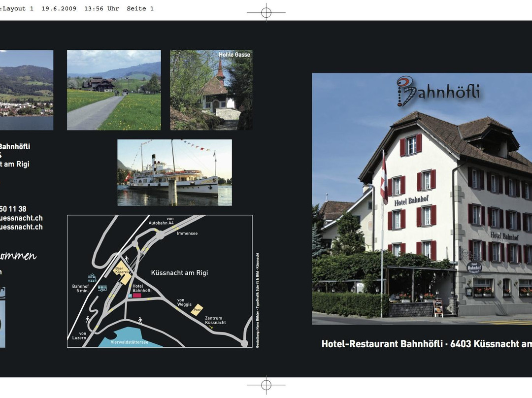Open the Hohle Gasse chapel photo
This screenshot has width=532, height=398.
211,90
